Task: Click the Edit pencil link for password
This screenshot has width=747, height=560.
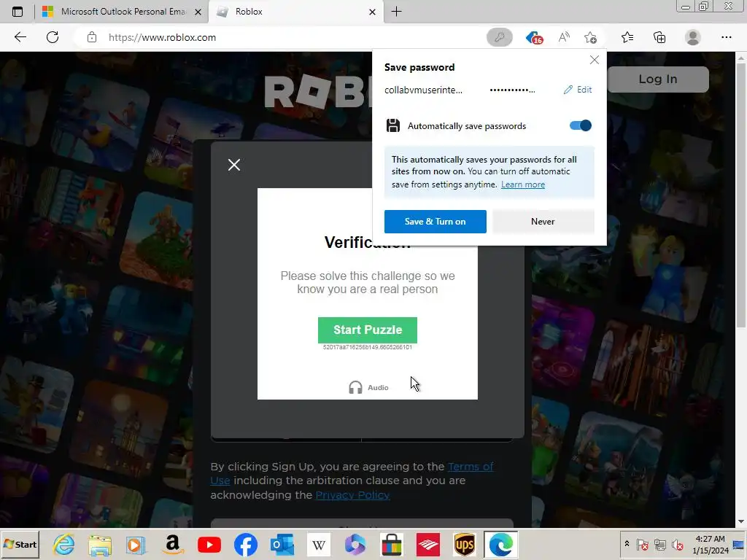Action: [x=578, y=90]
